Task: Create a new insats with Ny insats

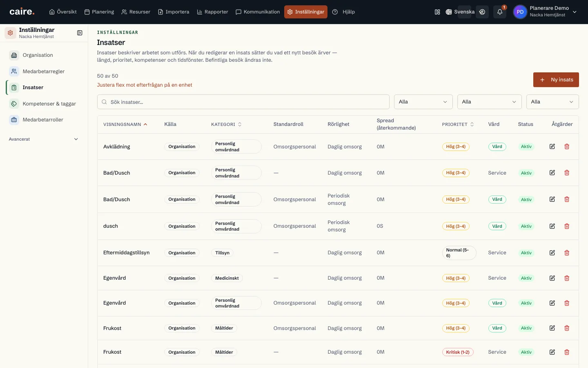Action: pos(556,80)
